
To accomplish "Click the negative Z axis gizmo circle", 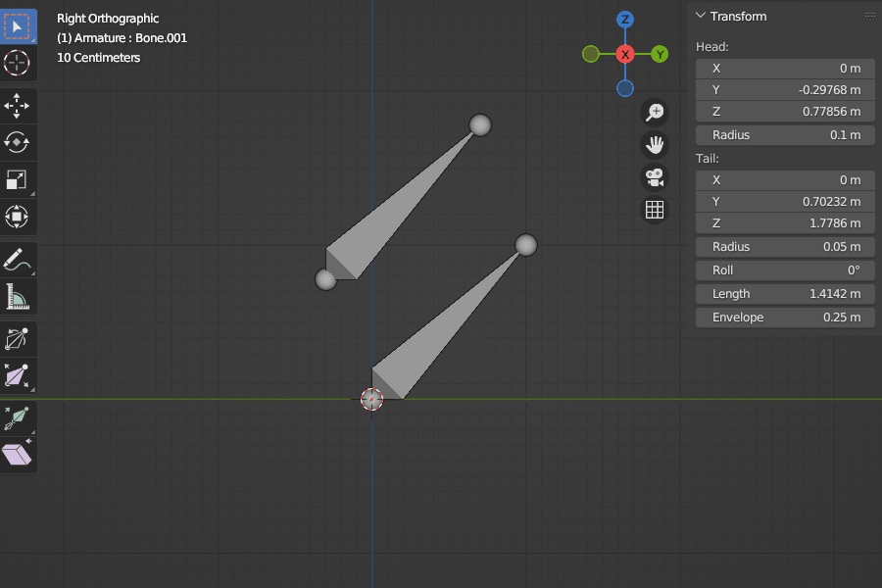I will click(x=625, y=88).
